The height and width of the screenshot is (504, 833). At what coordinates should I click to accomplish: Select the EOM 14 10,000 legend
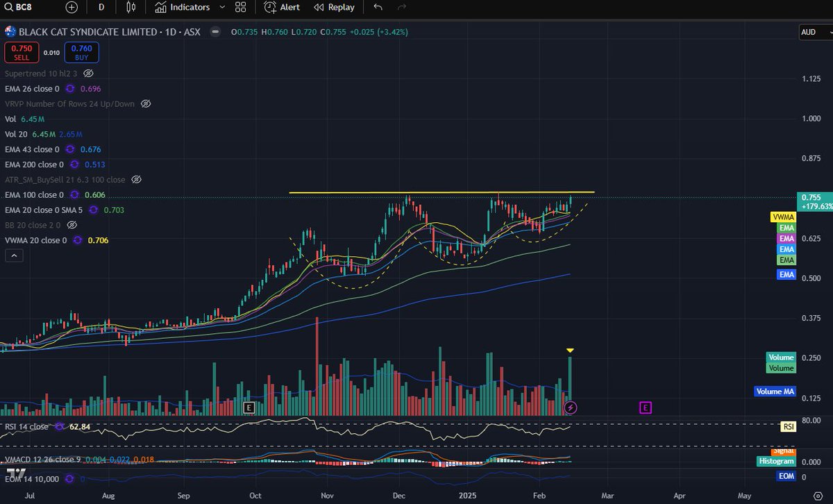click(x=32, y=479)
